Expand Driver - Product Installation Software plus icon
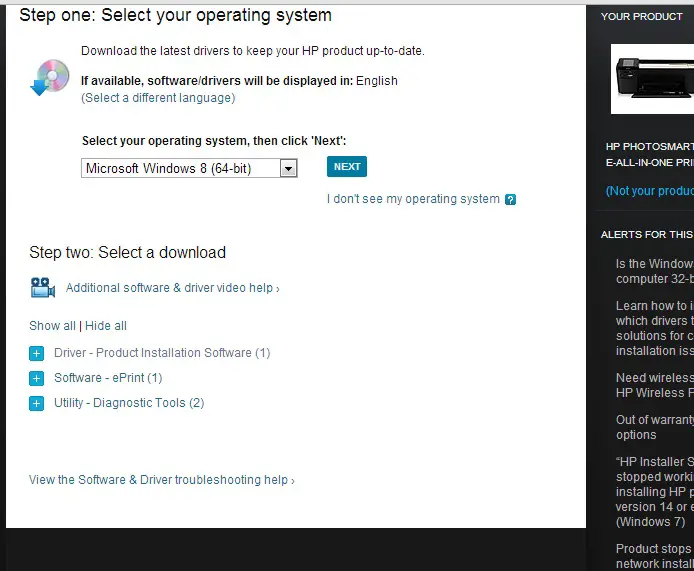The width and height of the screenshot is (694, 571). 36,353
